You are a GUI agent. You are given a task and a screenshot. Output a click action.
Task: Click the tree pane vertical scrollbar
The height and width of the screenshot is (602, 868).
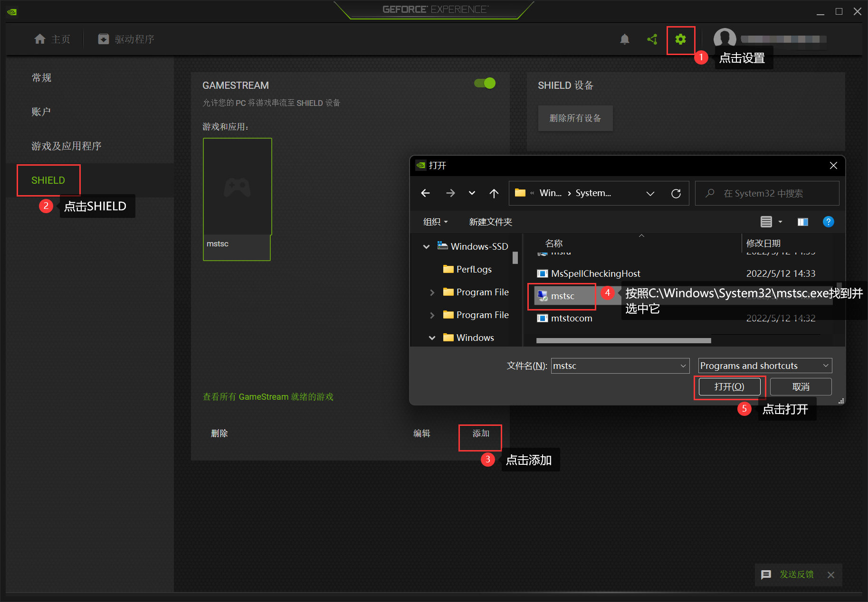click(x=515, y=258)
